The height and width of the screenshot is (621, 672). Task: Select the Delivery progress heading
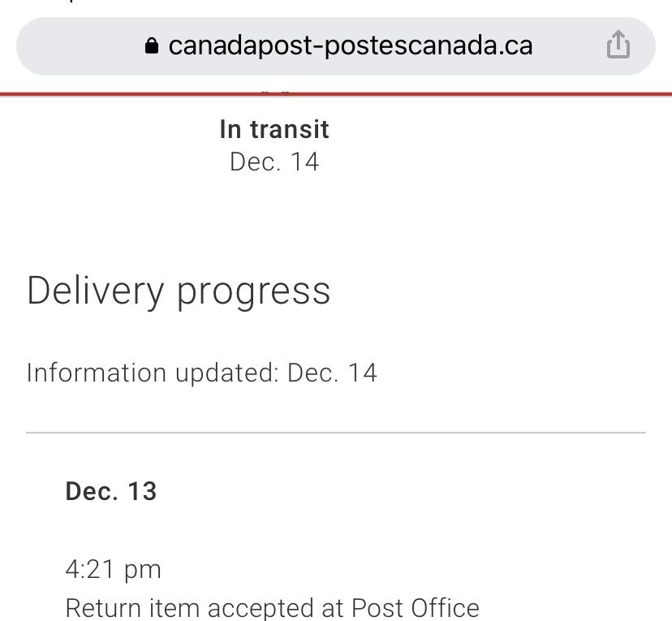(x=179, y=291)
